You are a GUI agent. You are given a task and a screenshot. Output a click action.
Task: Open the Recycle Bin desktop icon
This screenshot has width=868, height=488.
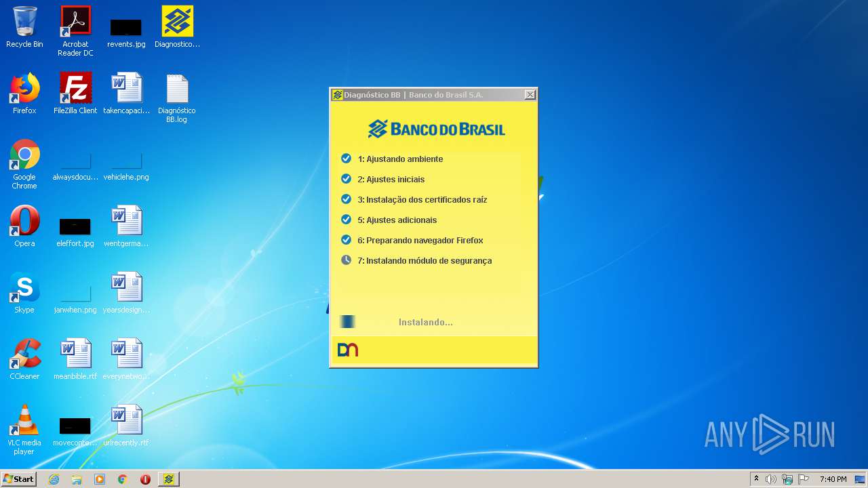point(24,27)
